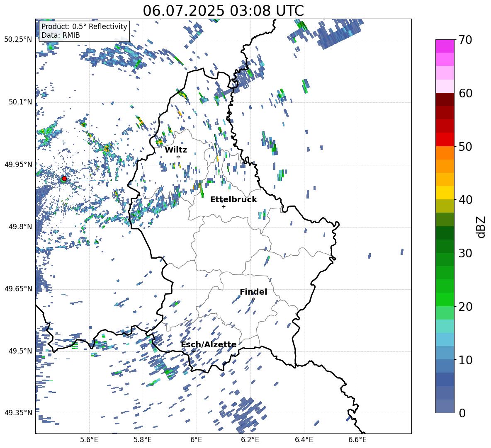Click the 49.65°N latitude label
Image resolution: width=491 pixels, height=448 pixels.
pos(18,289)
